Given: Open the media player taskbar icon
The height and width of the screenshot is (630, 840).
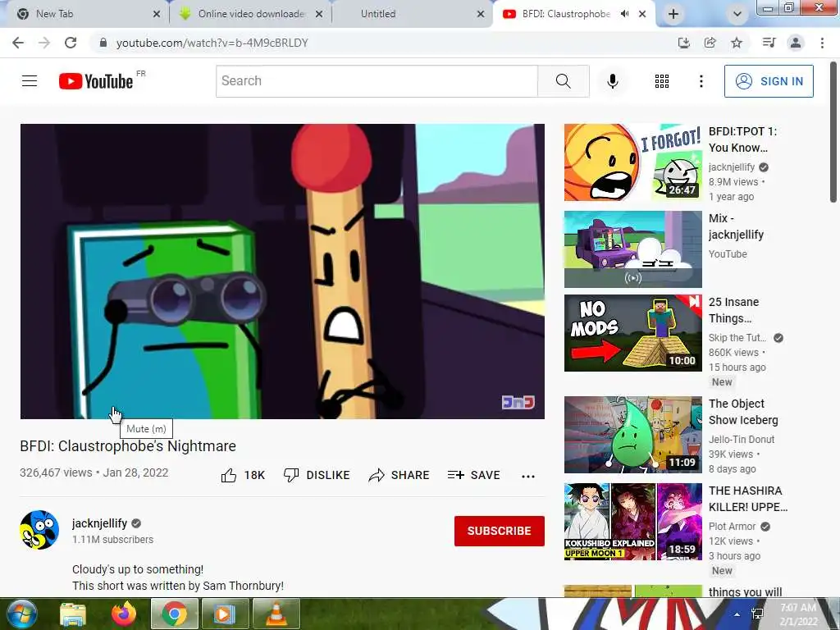Looking at the screenshot, I should click(225, 614).
